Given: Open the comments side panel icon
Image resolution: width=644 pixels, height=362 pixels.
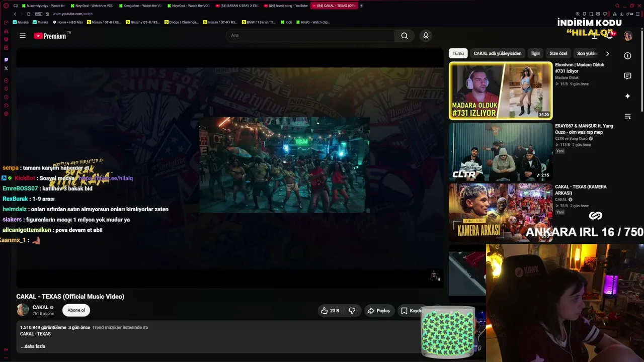Looking at the screenshot, I should [x=627, y=76].
